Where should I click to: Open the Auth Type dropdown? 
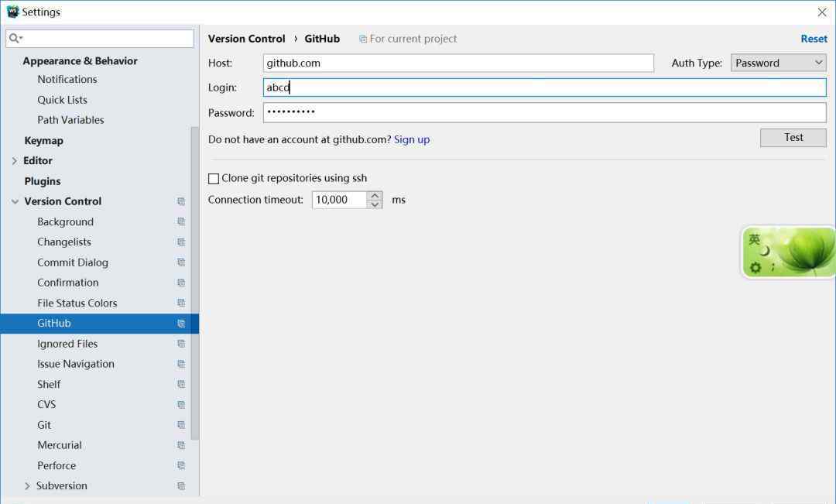point(779,63)
